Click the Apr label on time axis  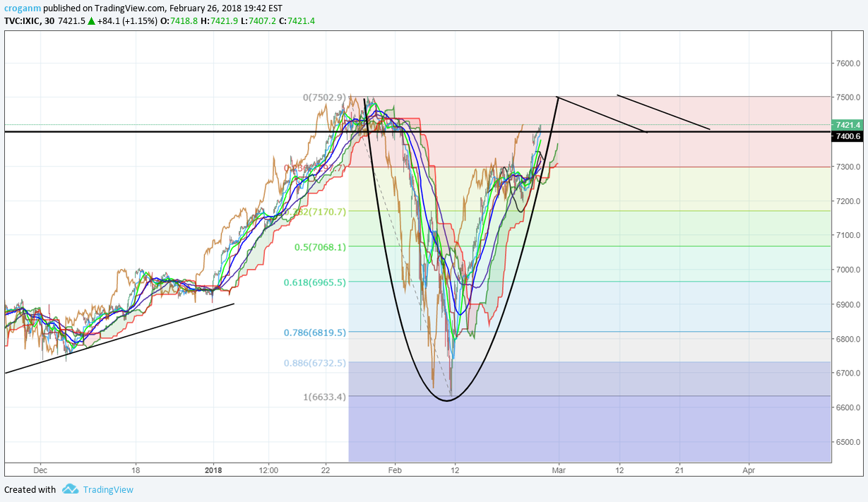pos(749,469)
